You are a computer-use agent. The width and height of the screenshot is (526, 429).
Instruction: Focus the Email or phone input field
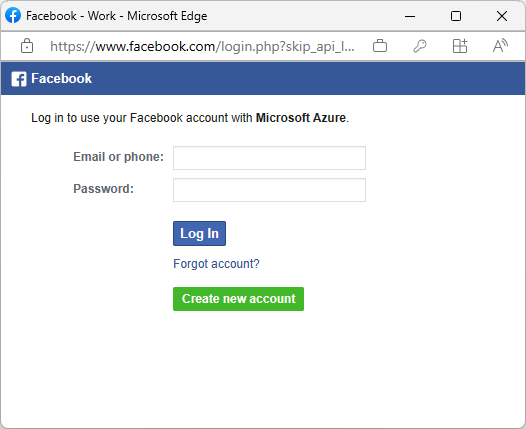269,158
